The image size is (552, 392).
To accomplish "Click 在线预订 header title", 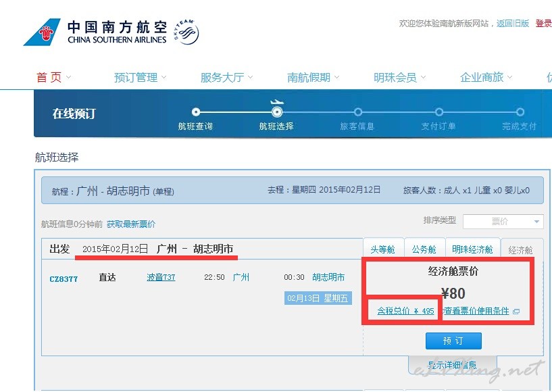I will coord(74,114).
